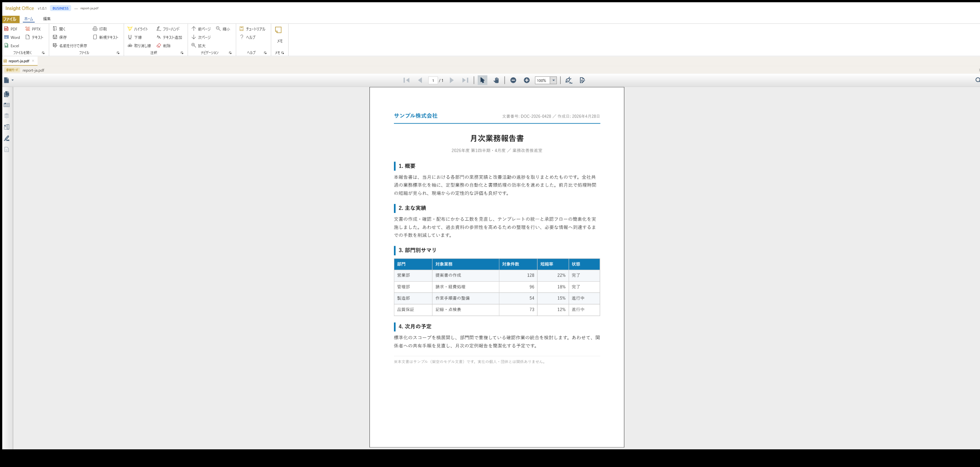Select the フリーハンド freehand tool
Image resolution: width=980 pixels, height=467 pixels.
pyautogui.click(x=168, y=29)
